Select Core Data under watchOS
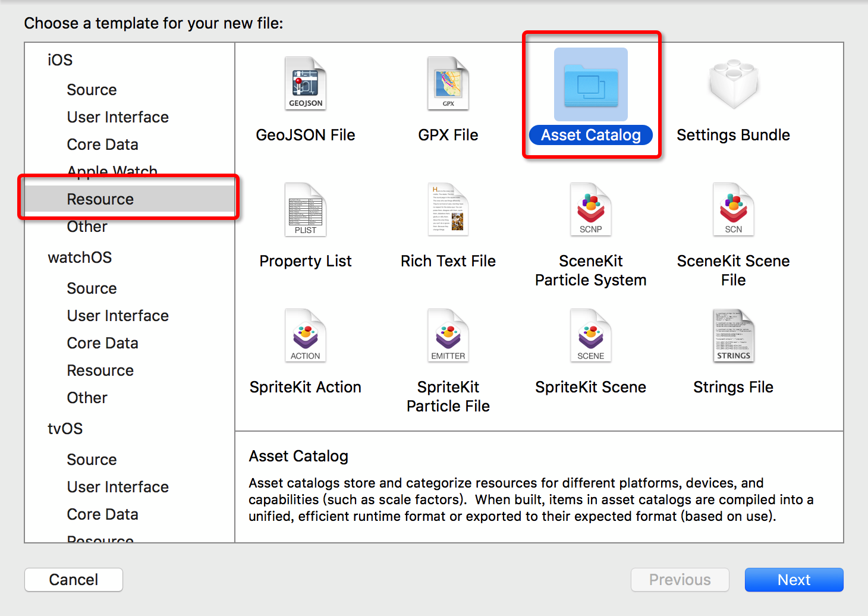The width and height of the screenshot is (868, 616). tap(102, 343)
